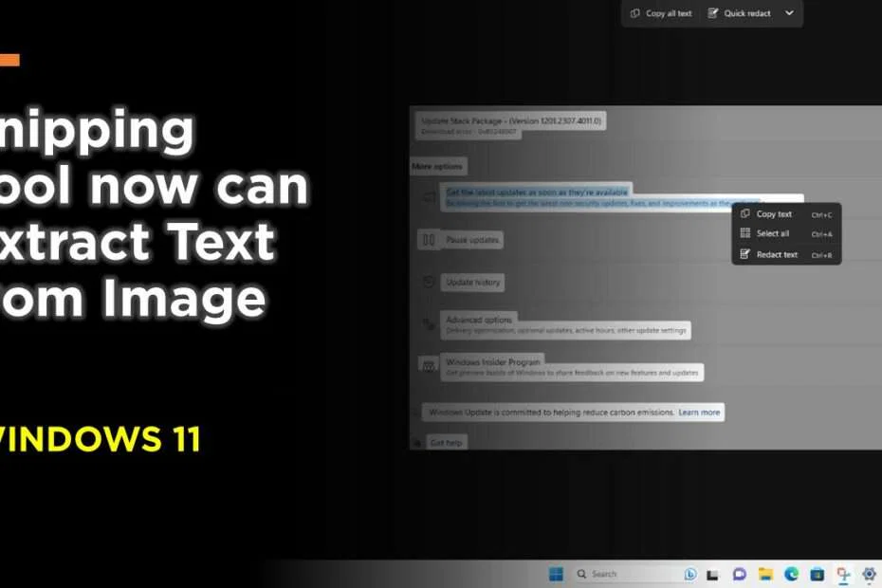The height and width of the screenshot is (588, 882).
Task: Launch Microsoft Edge from the taskbar
Action: (792, 574)
